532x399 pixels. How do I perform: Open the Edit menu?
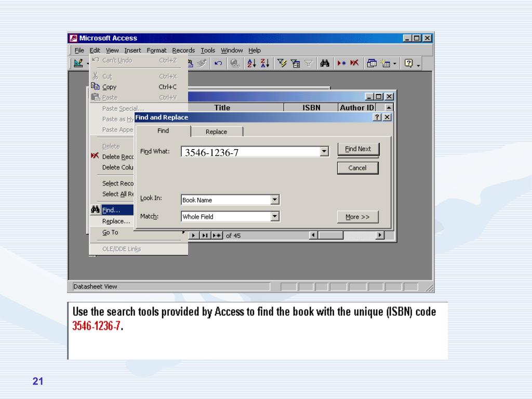tap(95, 50)
